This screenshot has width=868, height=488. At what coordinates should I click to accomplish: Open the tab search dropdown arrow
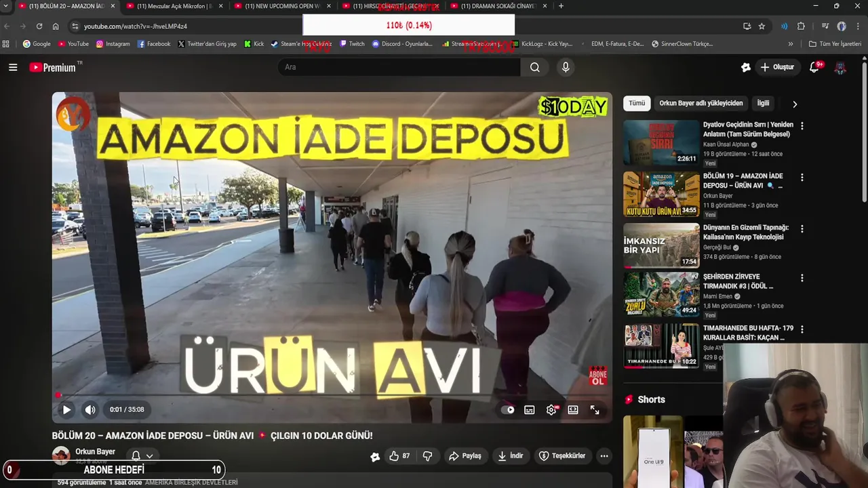pyautogui.click(x=5, y=6)
